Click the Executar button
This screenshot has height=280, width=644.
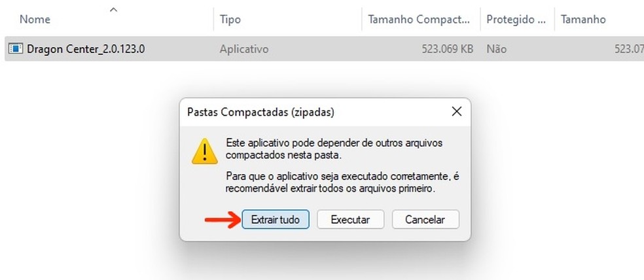pos(350,220)
